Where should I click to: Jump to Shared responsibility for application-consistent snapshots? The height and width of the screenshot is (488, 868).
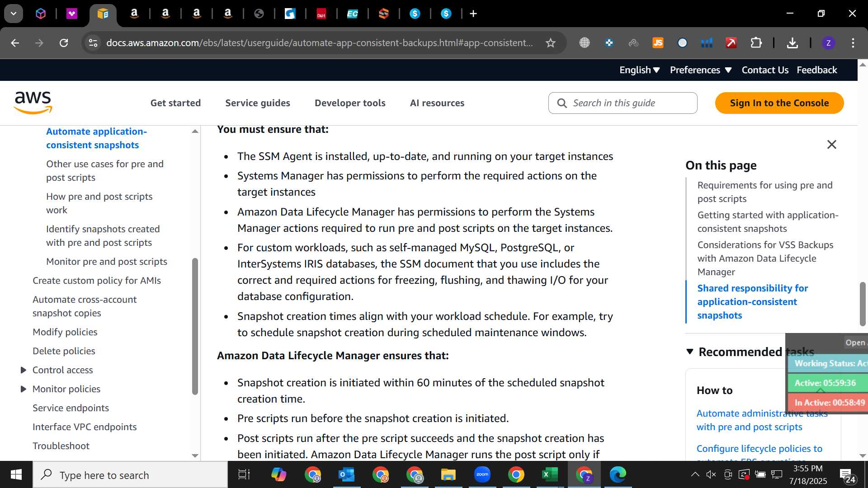tap(752, 302)
